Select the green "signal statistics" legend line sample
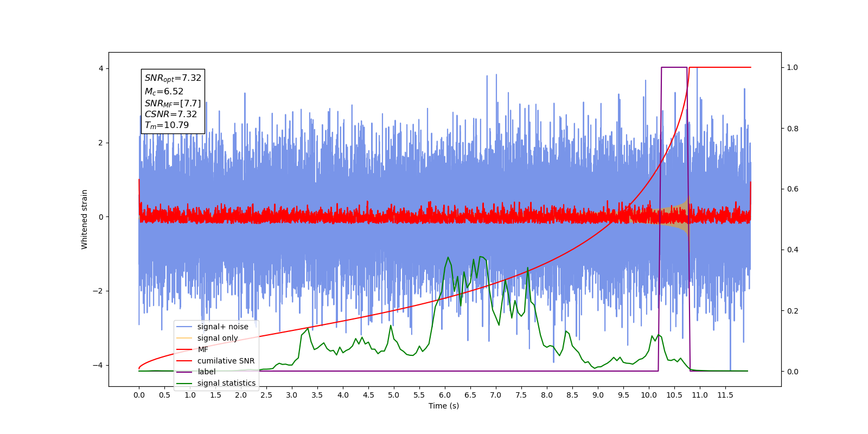Screen dimensions: 868x434 coord(184,384)
